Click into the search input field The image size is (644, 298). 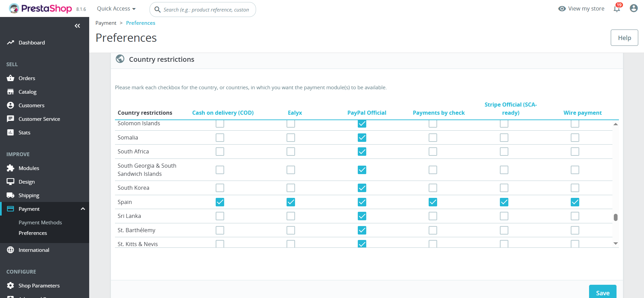click(x=207, y=10)
